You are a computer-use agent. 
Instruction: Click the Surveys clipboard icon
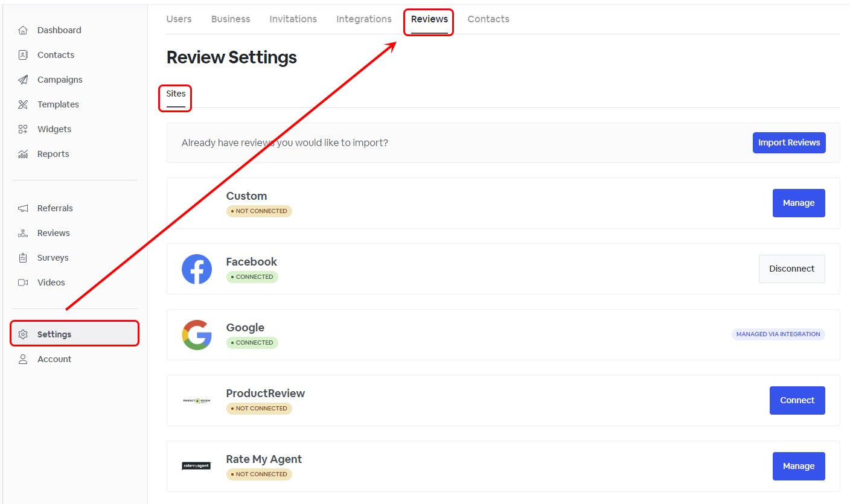23,258
